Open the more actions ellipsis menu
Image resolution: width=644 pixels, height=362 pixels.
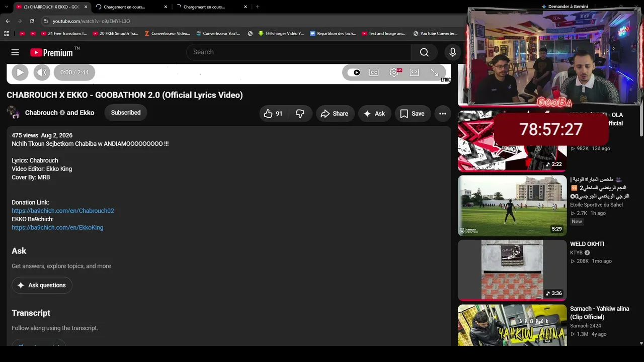pyautogui.click(x=443, y=114)
